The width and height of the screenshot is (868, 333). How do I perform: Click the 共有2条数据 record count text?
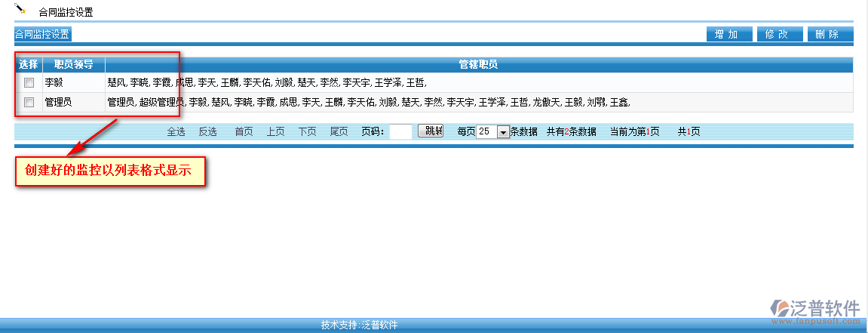[572, 132]
